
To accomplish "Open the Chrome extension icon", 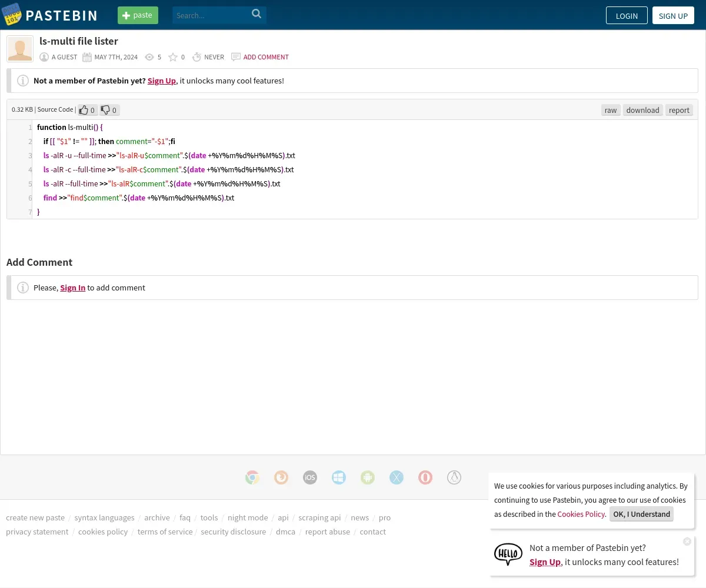I will [x=252, y=477].
